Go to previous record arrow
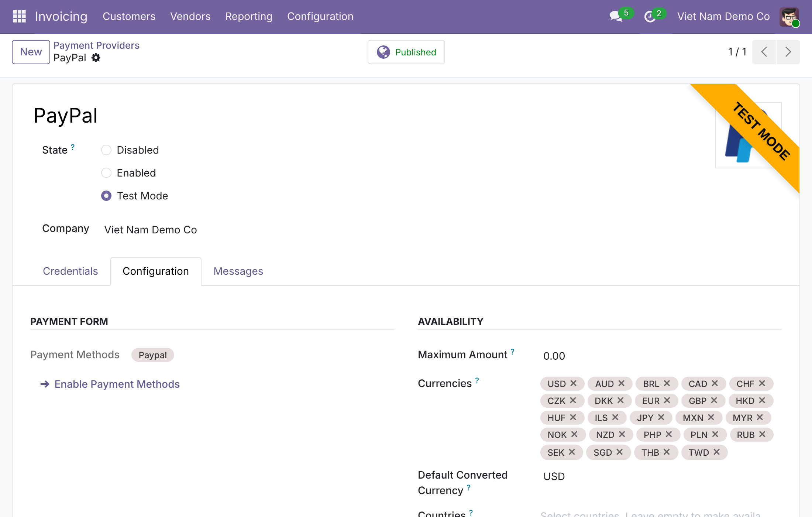 [764, 52]
